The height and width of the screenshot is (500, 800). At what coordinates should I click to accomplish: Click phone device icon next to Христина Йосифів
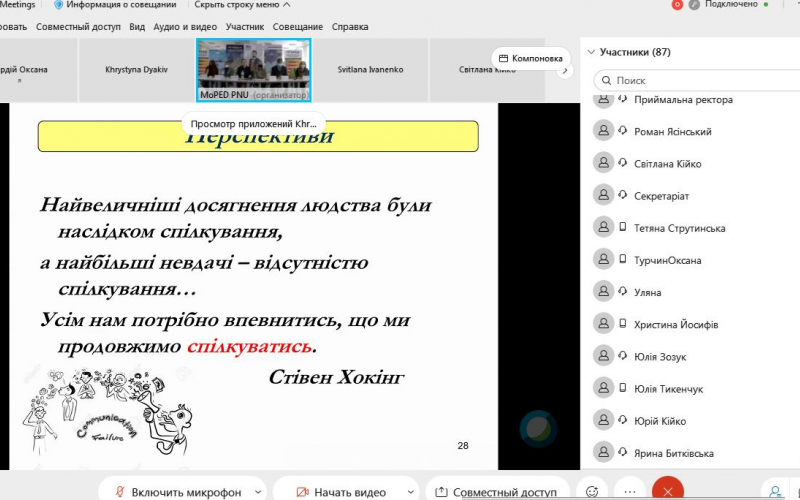click(622, 323)
